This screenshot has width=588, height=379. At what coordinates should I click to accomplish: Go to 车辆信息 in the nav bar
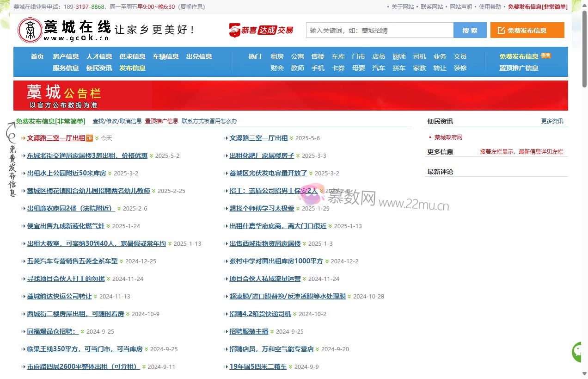tap(165, 56)
